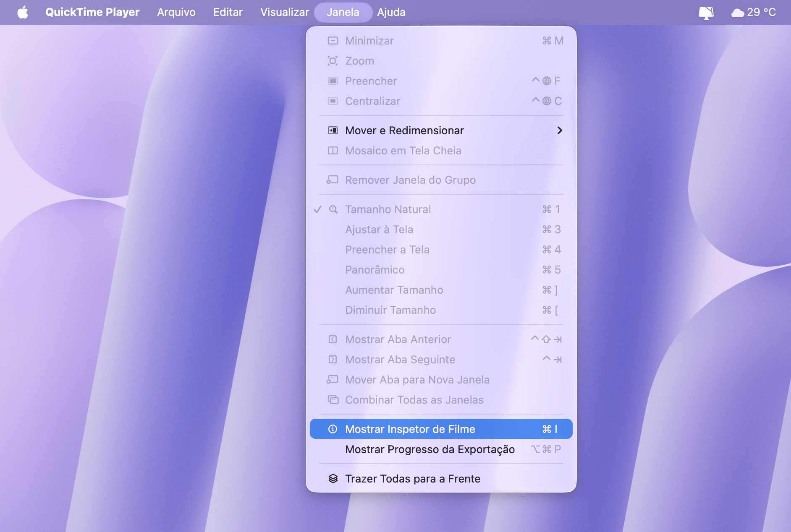
Task: Toggle the Tamanho Natural checkmark
Action: click(x=317, y=209)
